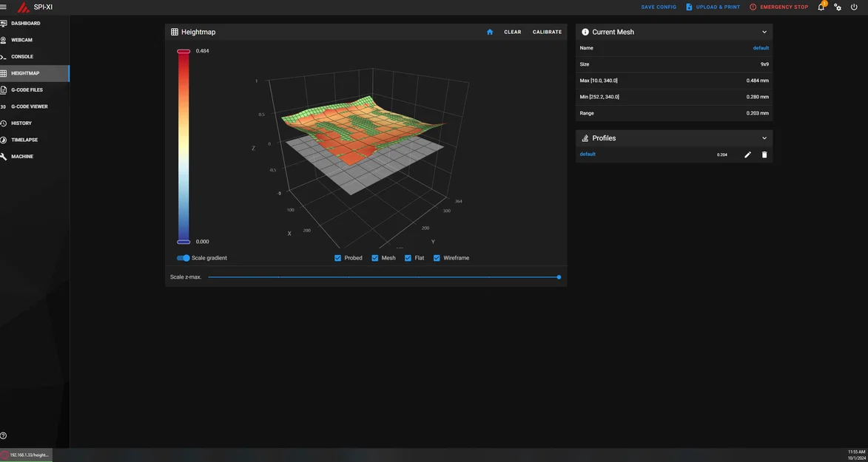Image resolution: width=868 pixels, height=462 pixels.
Task: Uncheck the Wireframe checkbox
Action: [x=437, y=258]
